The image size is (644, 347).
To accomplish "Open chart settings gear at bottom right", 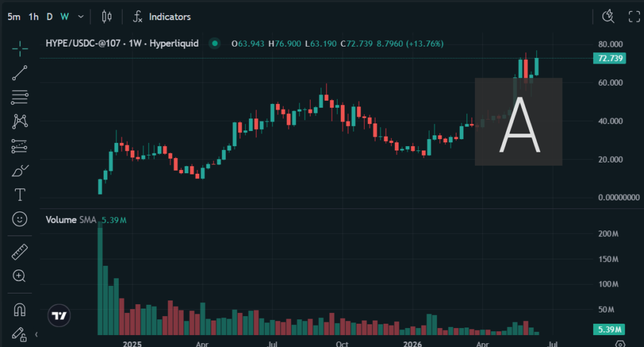I will coord(620,344).
